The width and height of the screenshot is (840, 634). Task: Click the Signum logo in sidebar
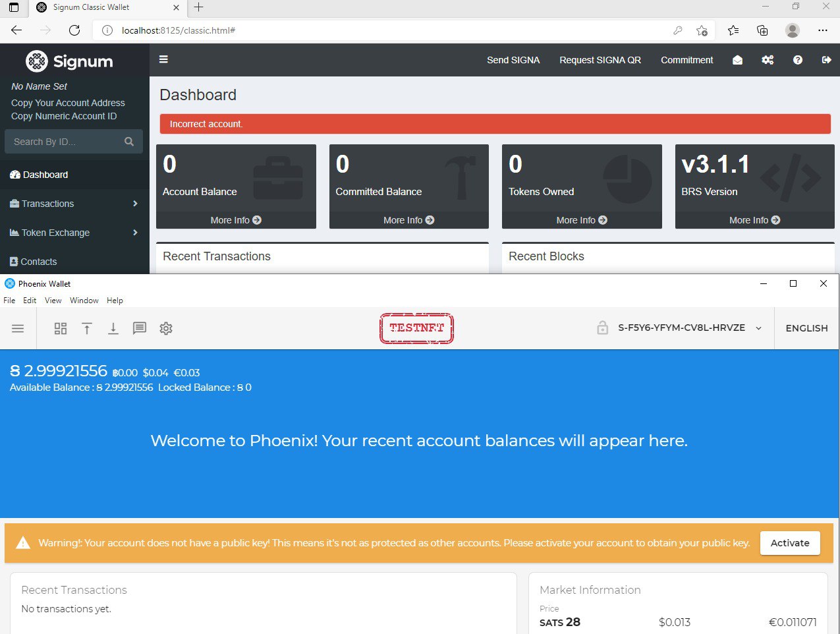(69, 61)
